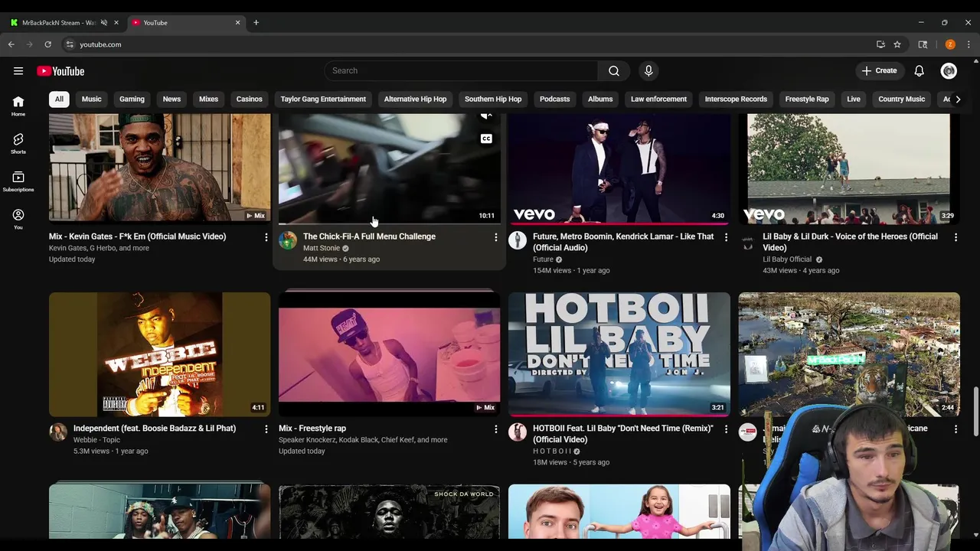Click the page vertical scrollbar thumb

click(975, 411)
